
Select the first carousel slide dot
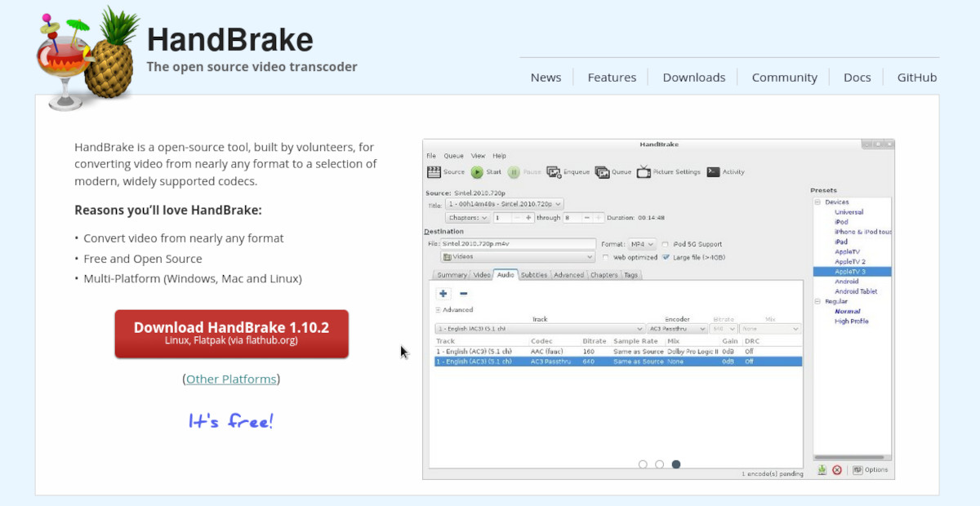643,464
